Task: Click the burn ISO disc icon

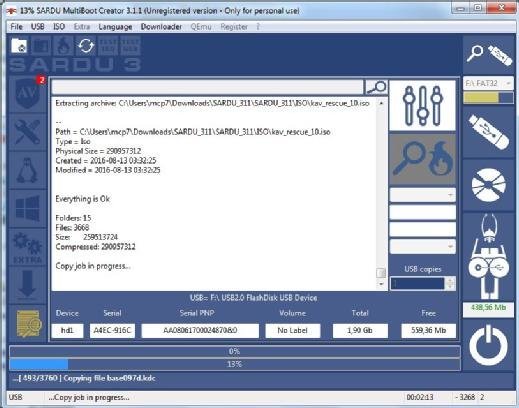Action: (x=489, y=185)
